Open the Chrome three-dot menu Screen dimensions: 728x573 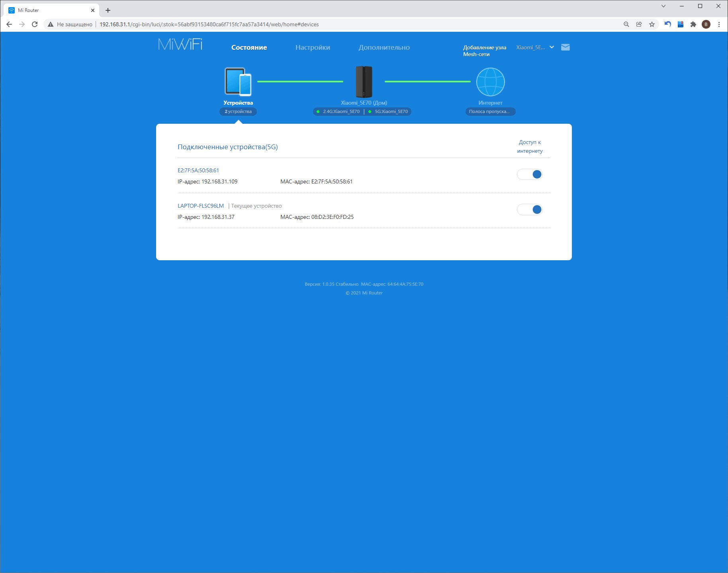pyautogui.click(x=719, y=24)
